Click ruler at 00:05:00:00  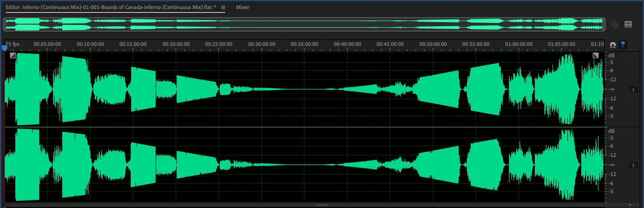click(x=47, y=44)
